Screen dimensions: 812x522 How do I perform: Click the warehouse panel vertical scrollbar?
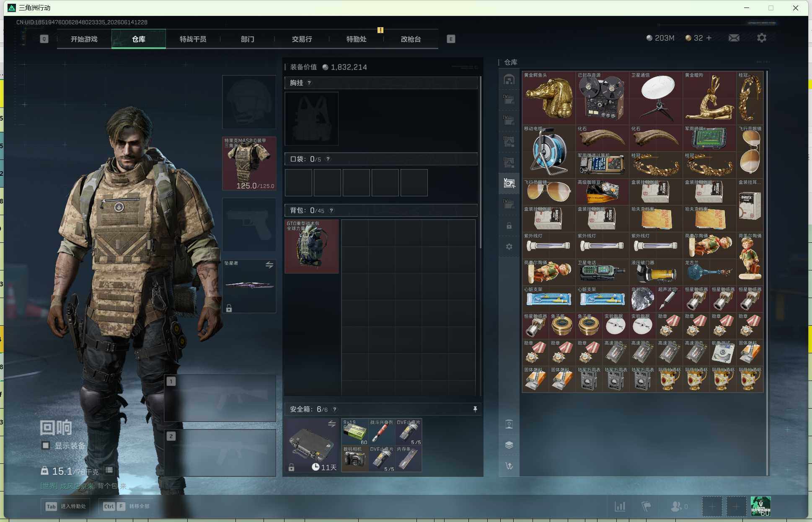(x=767, y=273)
